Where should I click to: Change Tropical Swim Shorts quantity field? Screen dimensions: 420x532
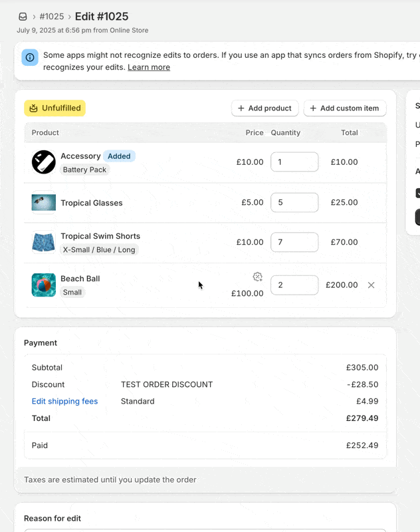[x=294, y=242]
